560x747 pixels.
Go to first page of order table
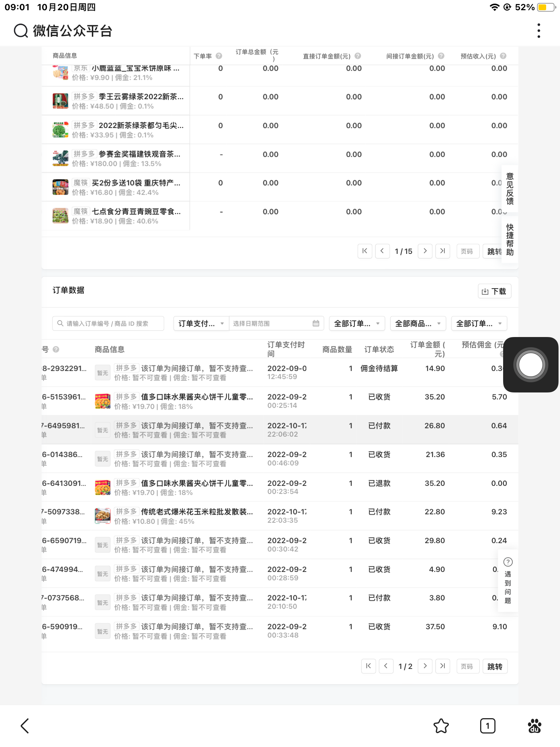point(368,666)
